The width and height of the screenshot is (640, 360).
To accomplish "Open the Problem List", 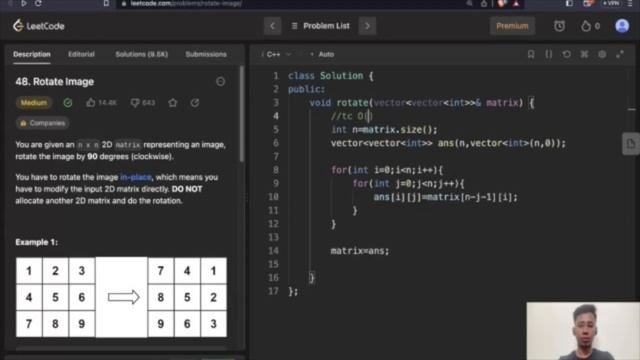I will point(320,26).
